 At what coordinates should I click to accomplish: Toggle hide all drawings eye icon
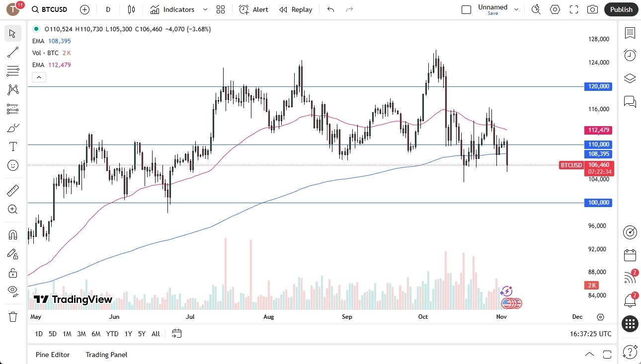pos(13,291)
